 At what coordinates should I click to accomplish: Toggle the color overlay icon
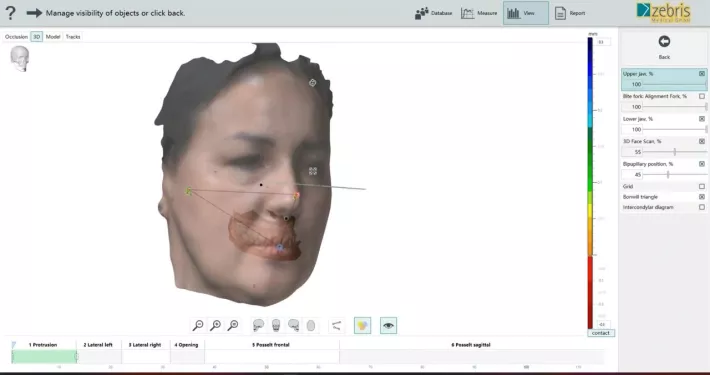(x=362, y=325)
